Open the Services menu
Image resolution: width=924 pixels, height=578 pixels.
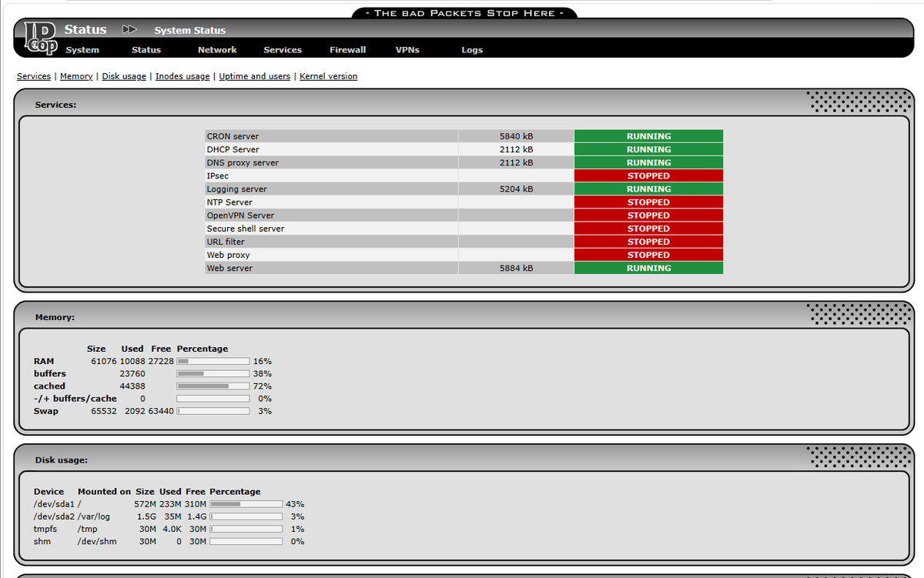click(283, 50)
